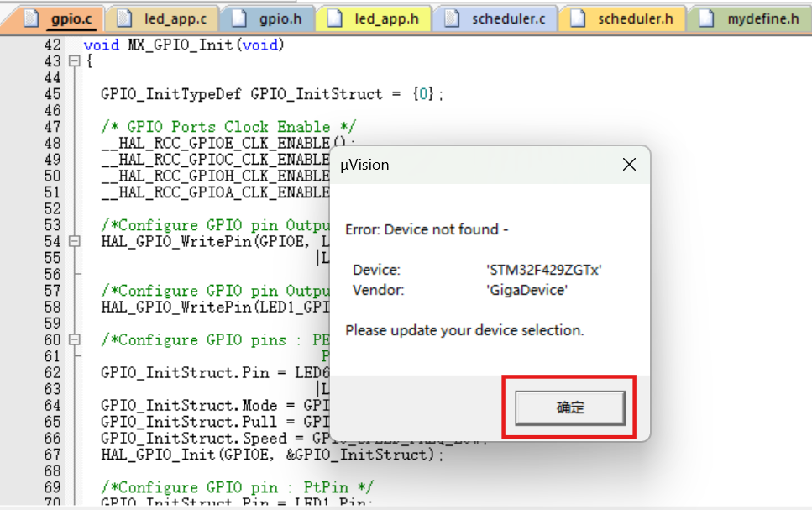Open the mydefine.h tab
Viewport: 812px width, 510px height.
750,19
